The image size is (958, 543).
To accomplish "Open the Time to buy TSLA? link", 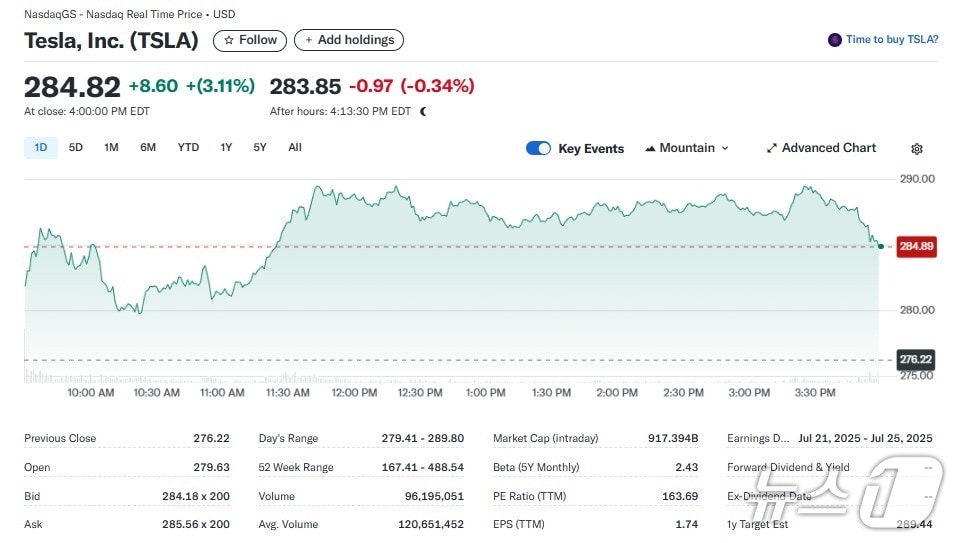I will coord(891,40).
